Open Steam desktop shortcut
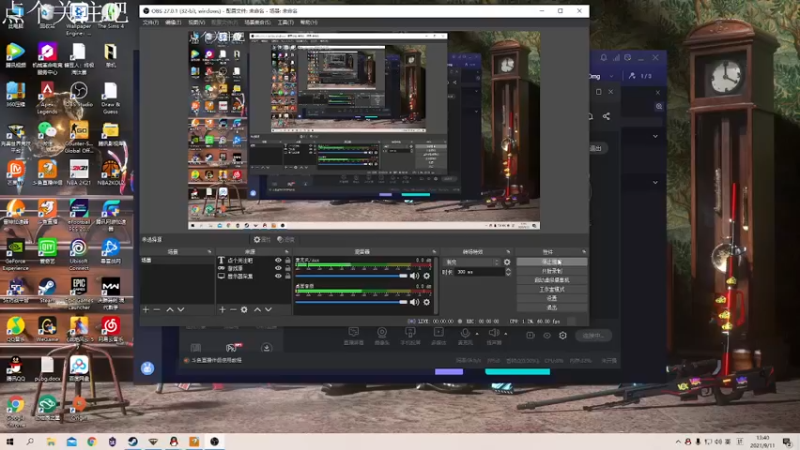The height and width of the screenshot is (450, 800). pos(47,290)
